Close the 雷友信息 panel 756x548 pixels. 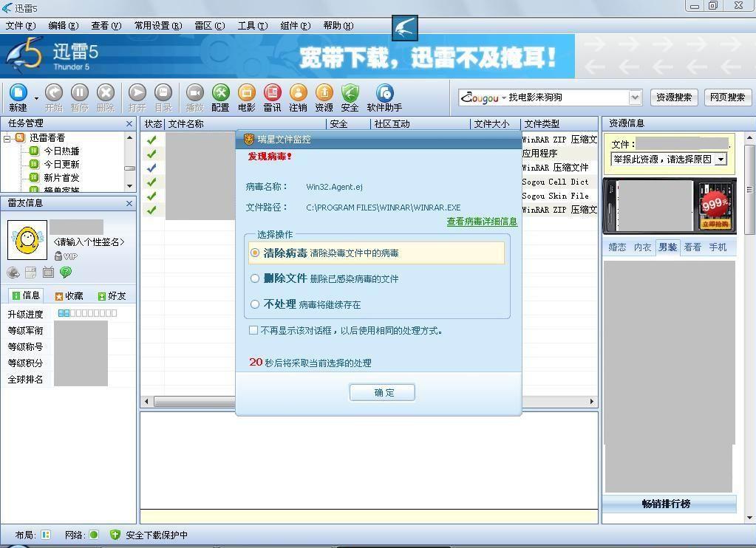tap(129, 203)
